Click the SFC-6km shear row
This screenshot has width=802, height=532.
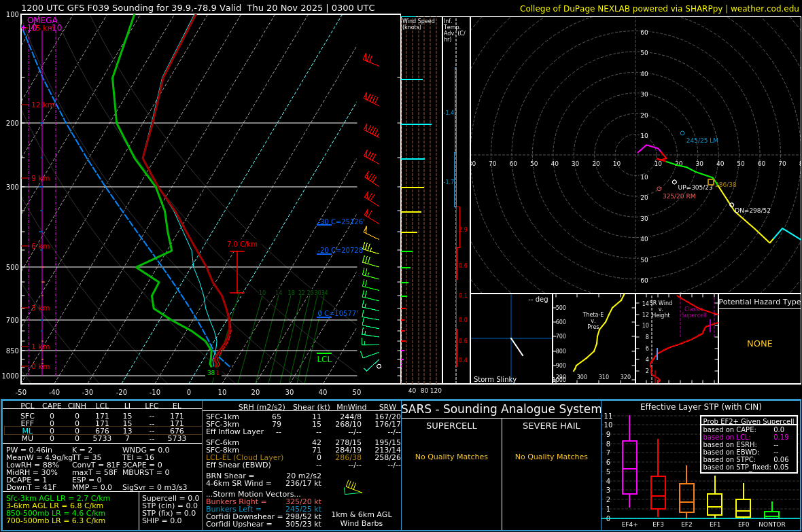[303, 442]
